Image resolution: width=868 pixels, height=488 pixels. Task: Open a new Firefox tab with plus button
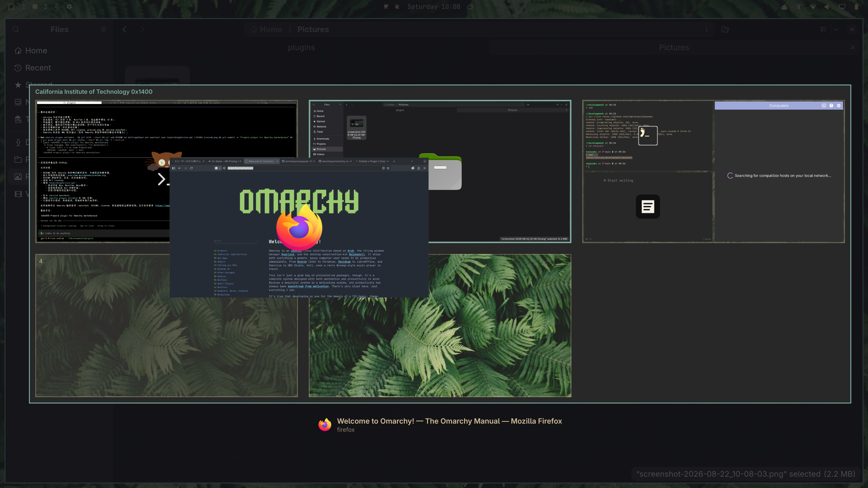(394, 161)
